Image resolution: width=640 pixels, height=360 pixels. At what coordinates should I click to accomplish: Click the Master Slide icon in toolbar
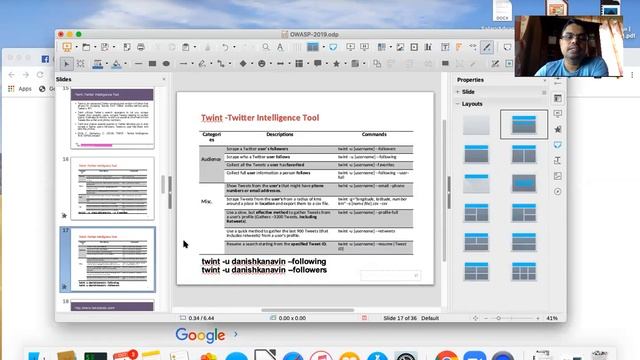tap(333, 47)
